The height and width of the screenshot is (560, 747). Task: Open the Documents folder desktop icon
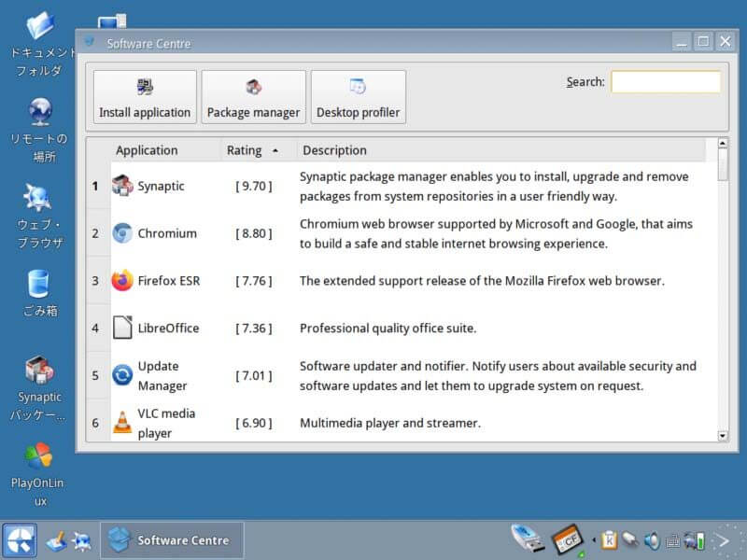40,26
